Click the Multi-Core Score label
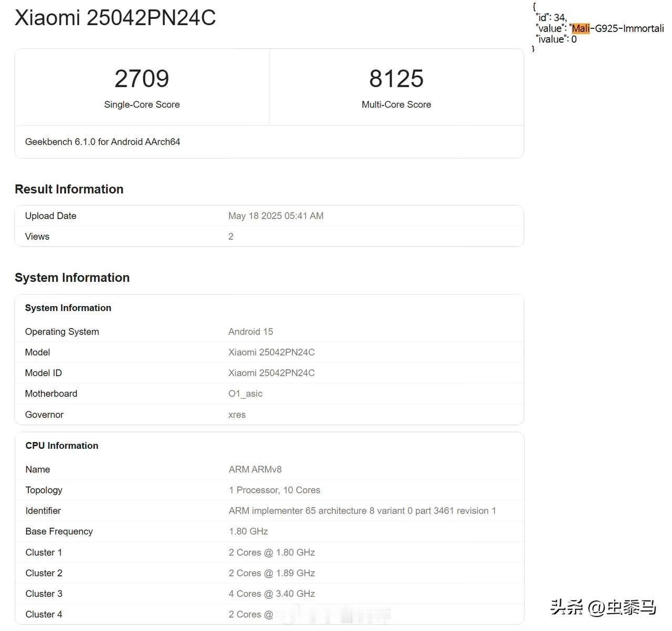 [x=396, y=104]
